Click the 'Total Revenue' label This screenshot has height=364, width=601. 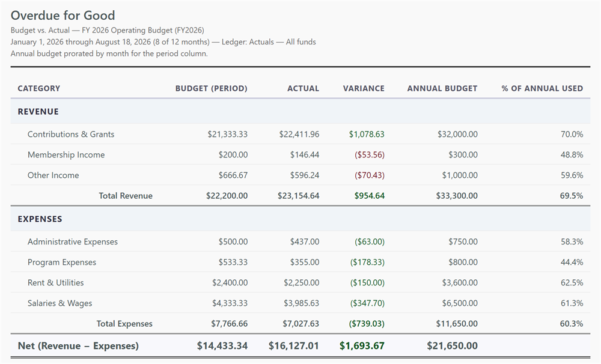(126, 196)
